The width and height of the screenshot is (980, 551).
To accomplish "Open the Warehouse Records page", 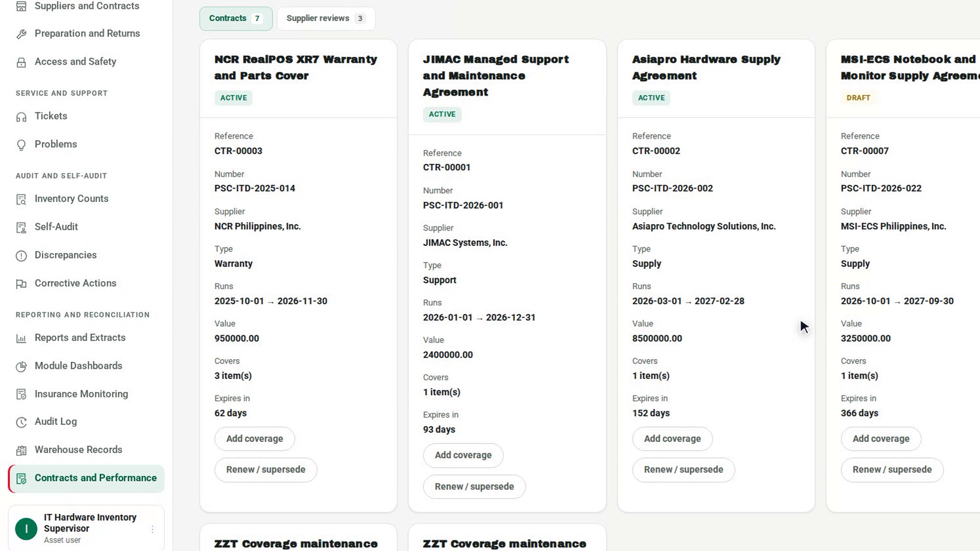I will click(87, 450).
